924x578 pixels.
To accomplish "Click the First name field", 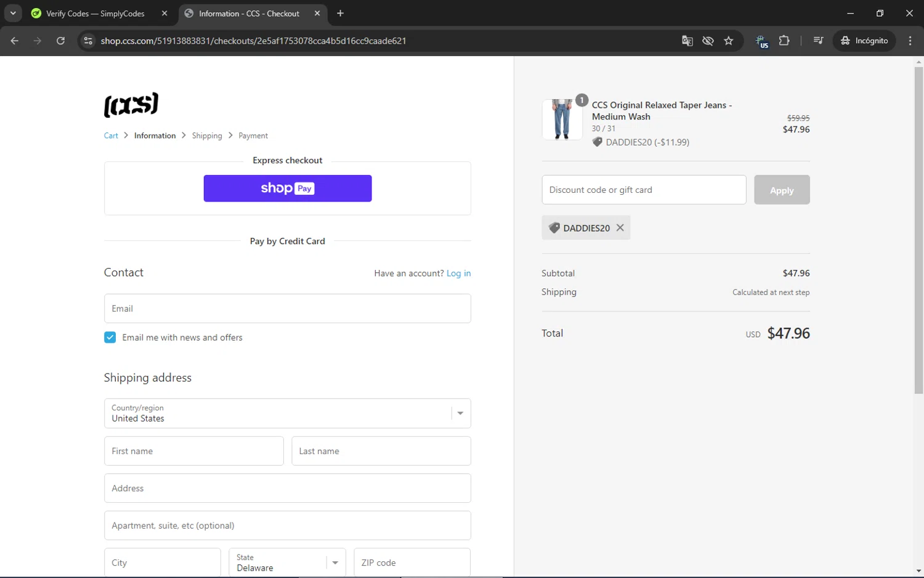I will [x=194, y=451].
